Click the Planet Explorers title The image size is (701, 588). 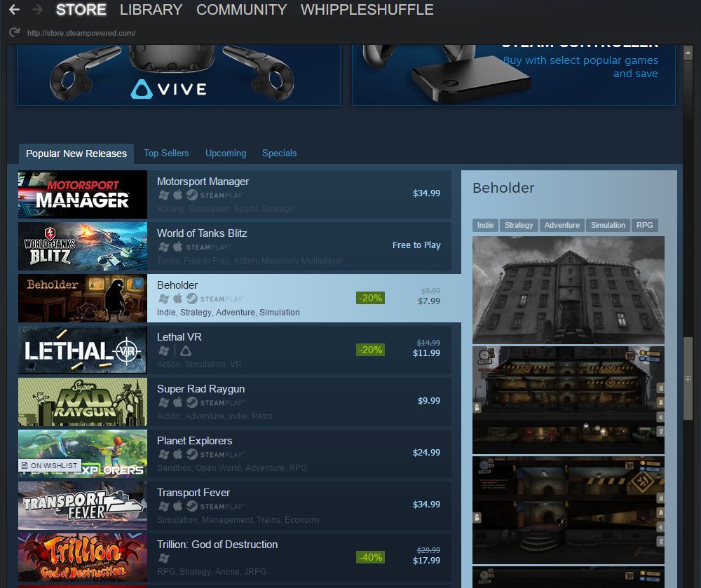pos(194,441)
